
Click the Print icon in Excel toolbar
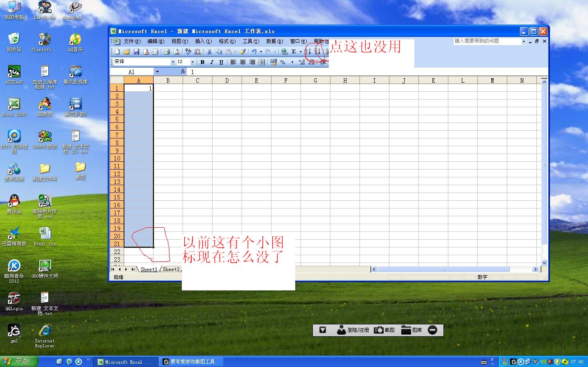click(167, 52)
